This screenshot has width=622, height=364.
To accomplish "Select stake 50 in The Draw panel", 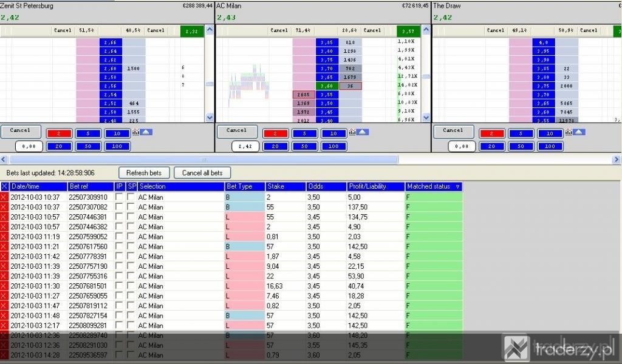I will click(x=521, y=146).
